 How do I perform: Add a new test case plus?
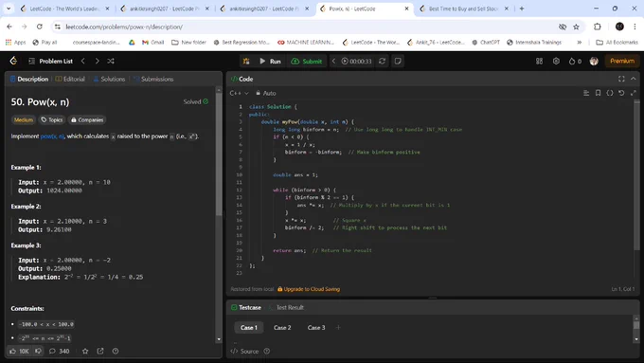pos(338,328)
